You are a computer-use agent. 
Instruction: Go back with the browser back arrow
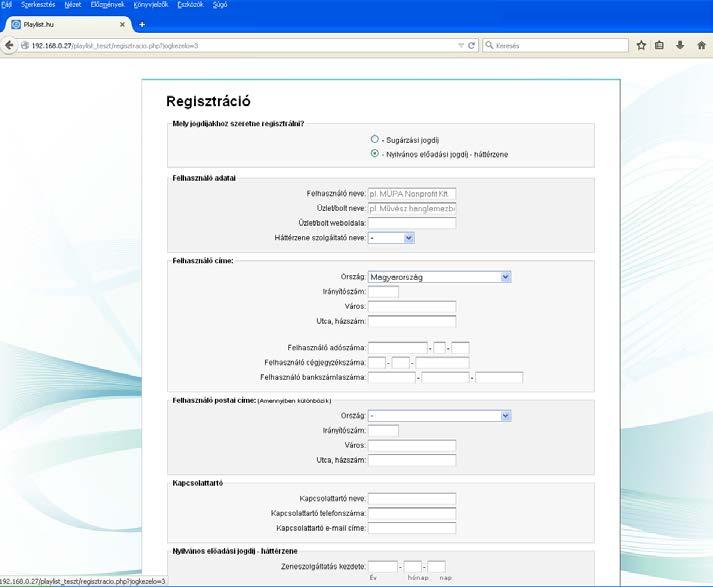(x=9, y=45)
